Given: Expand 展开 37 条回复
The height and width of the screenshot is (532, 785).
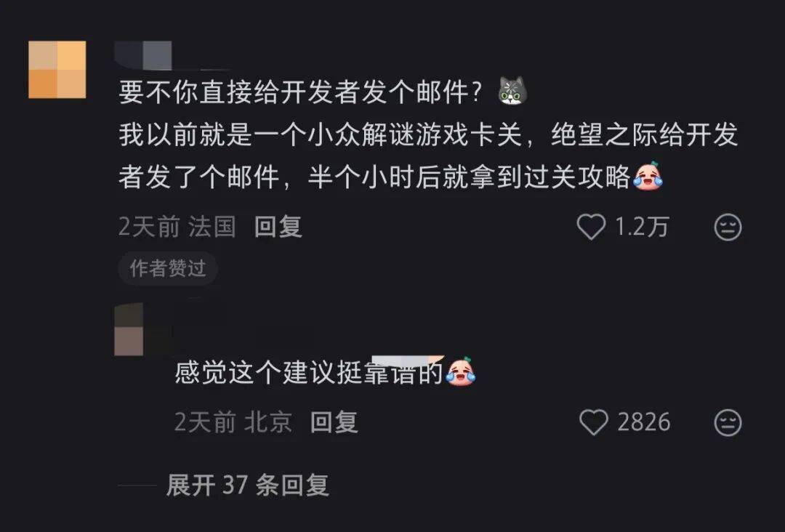Looking at the screenshot, I should click(x=248, y=485).
